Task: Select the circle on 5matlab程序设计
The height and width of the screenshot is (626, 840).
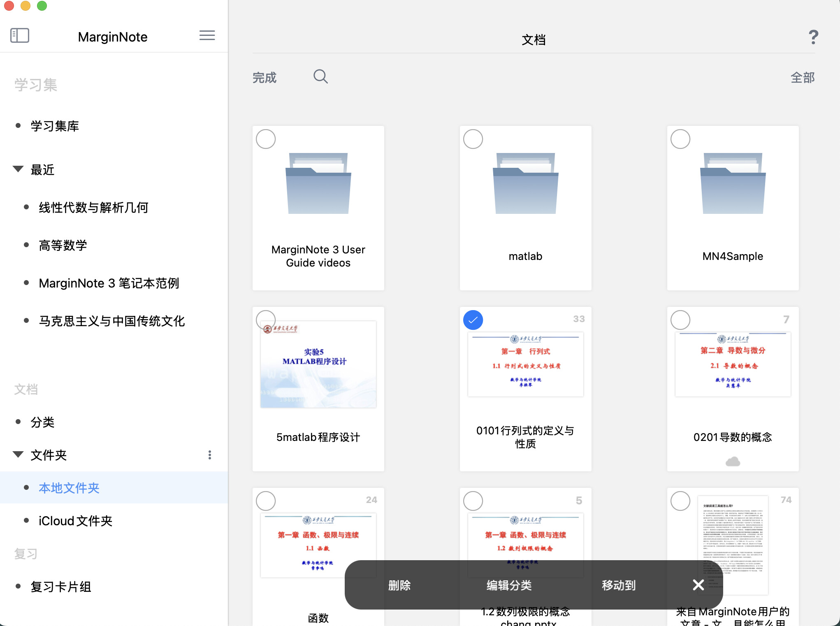Action: pyautogui.click(x=265, y=320)
